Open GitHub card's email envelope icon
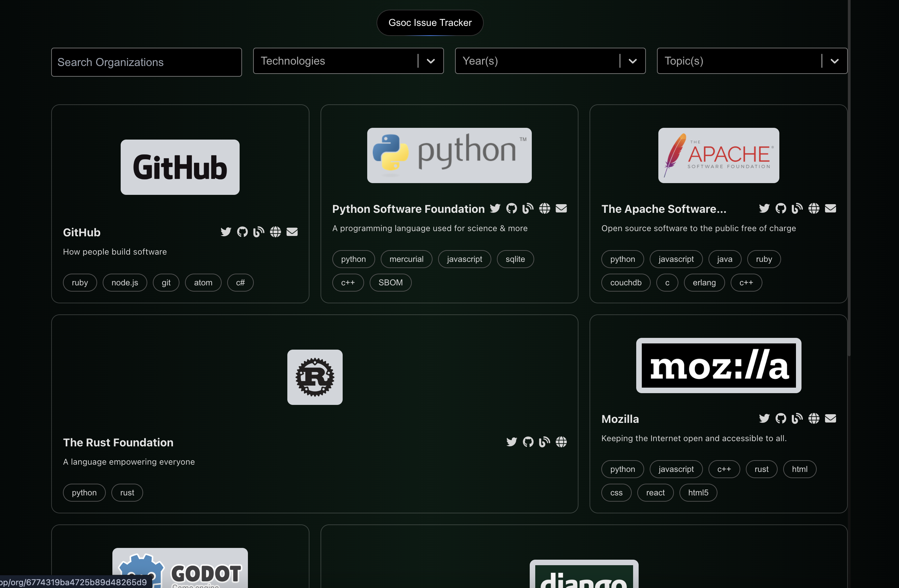The height and width of the screenshot is (588, 899). pyautogui.click(x=292, y=232)
